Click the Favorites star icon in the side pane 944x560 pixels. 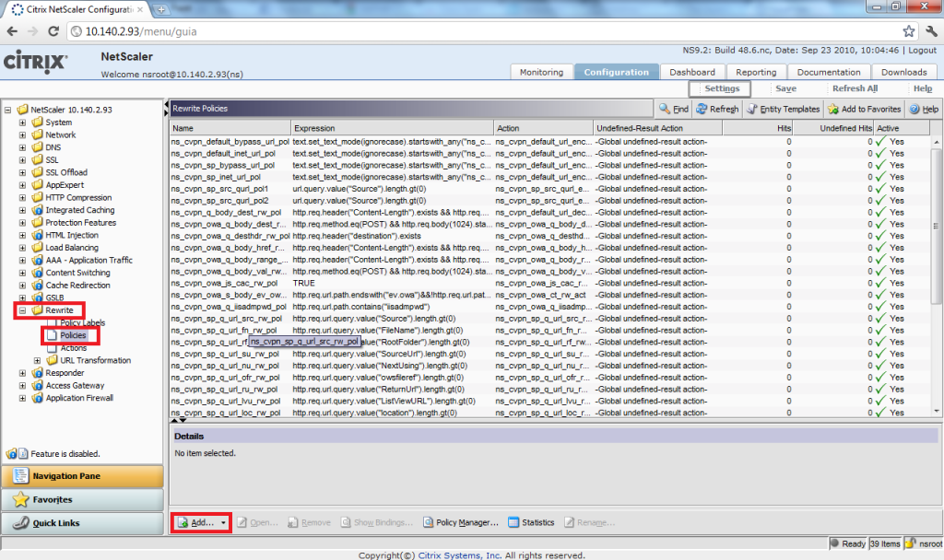pos(20,499)
